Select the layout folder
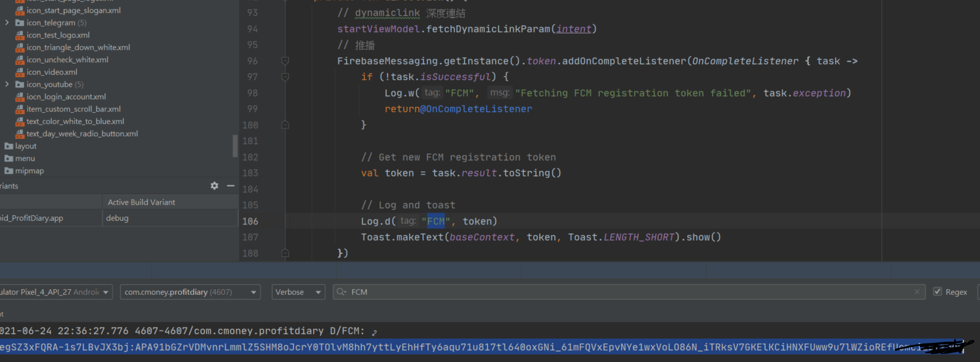Viewport: 980px width, 362px height. 25,146
